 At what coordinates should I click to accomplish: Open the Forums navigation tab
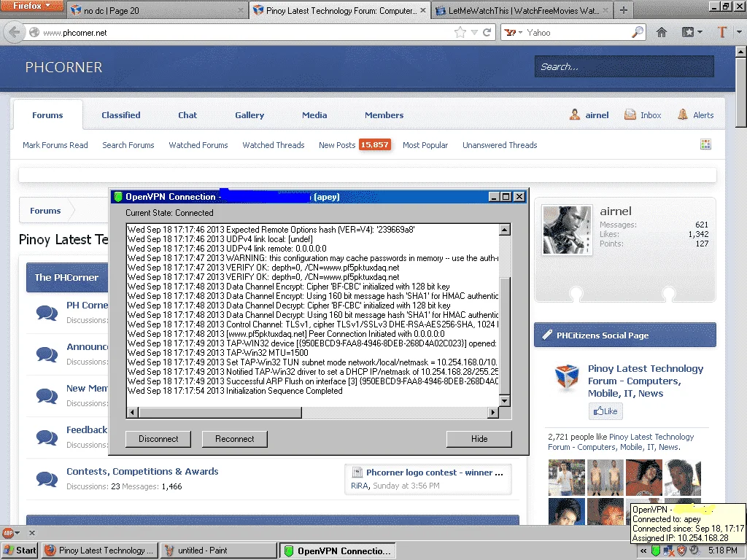(47, 115)
